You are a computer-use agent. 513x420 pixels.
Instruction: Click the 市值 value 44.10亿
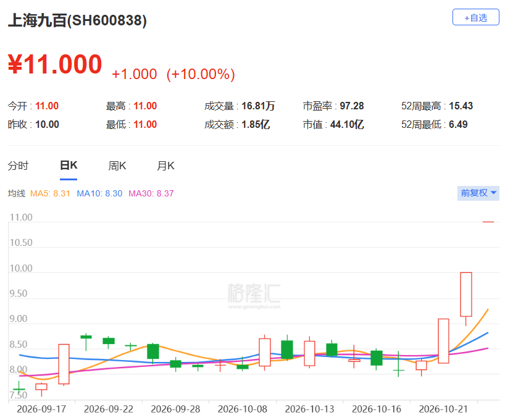coord(347,125)
